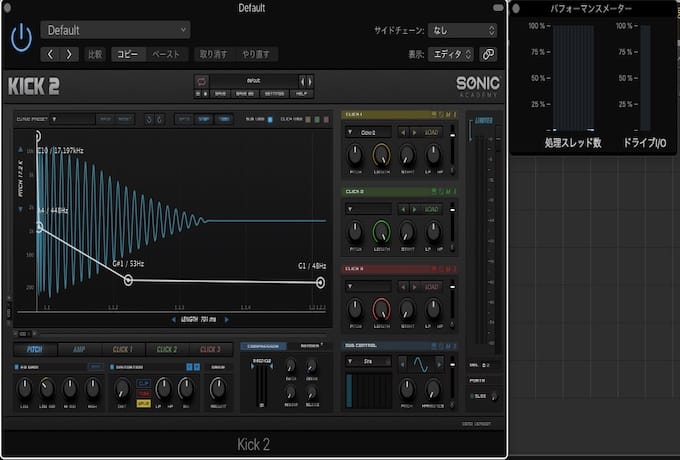Switch to the AMP tab
The image size is (680, 460).
pyautogui.click(x=79, y=349)
